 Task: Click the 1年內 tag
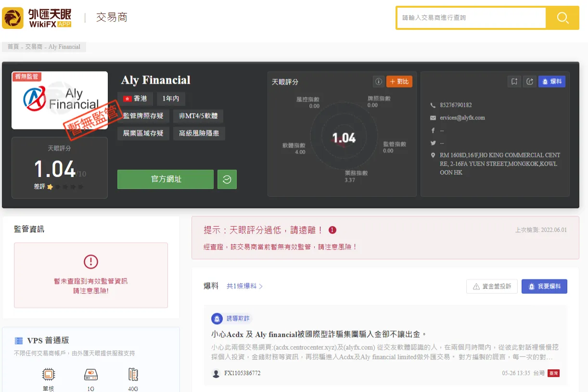click(x=171, y=99)
